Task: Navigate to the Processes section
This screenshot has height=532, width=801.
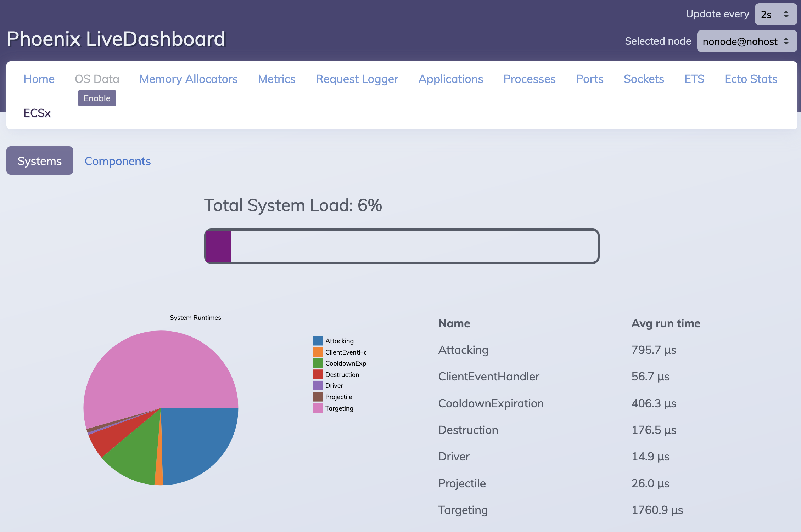Action: (x=530, y=78)
